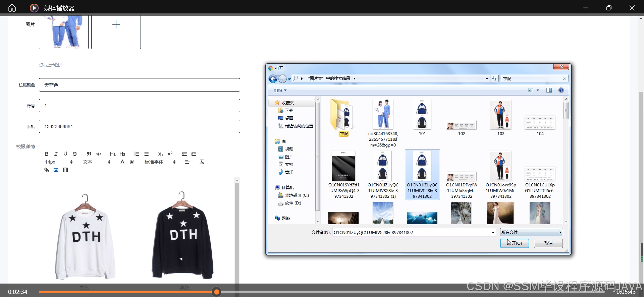Select the file named 104

tap(540, 126)
